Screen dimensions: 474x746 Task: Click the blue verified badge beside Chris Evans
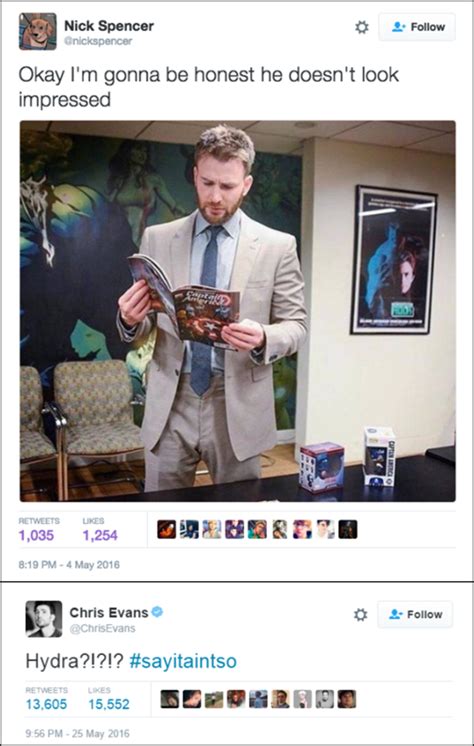[x=158, y=612]
